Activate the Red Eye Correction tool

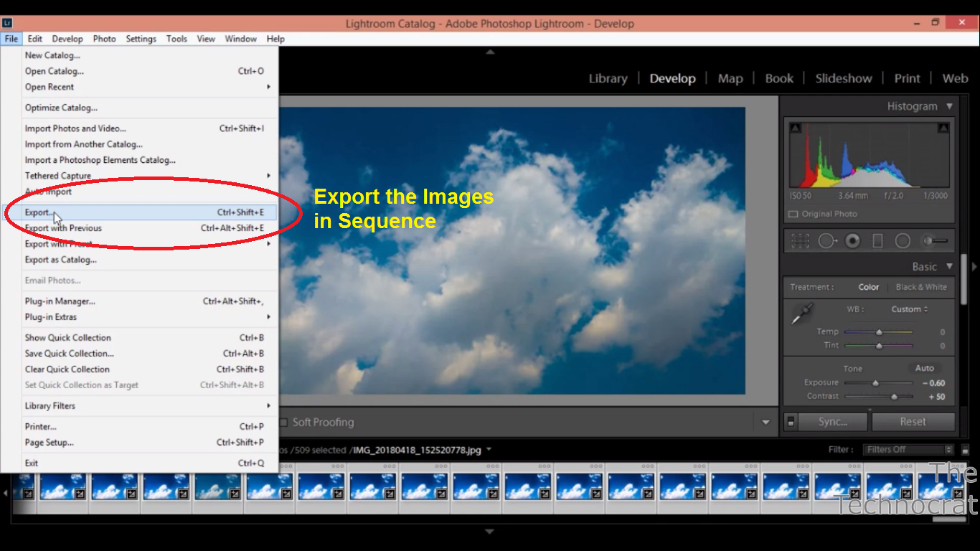pyautogui.click(x=852, y=240)
